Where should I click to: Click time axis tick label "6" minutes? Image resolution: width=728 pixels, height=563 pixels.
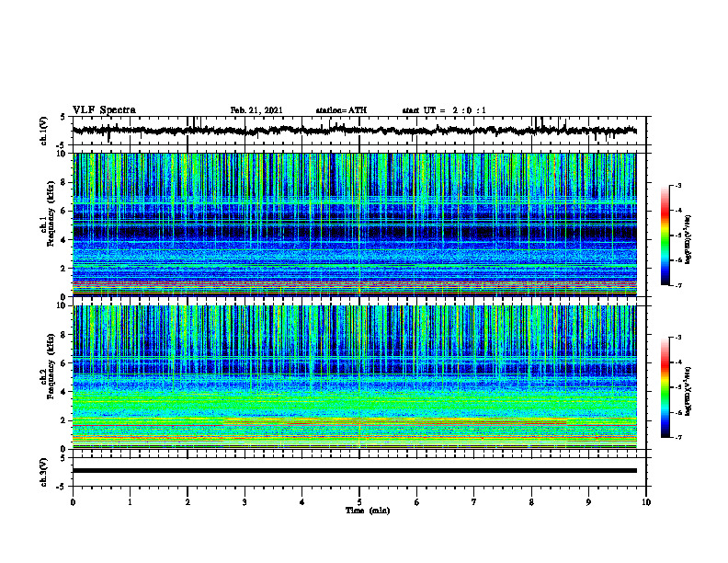417,502
